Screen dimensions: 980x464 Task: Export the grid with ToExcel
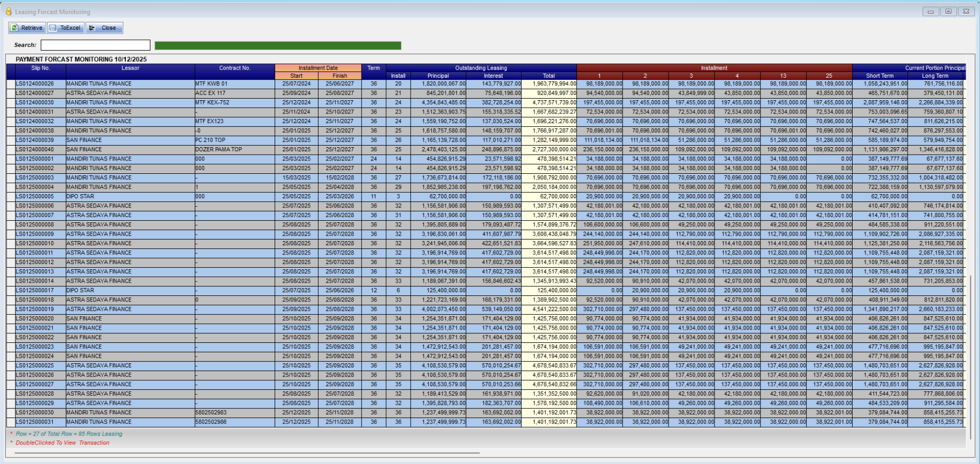click(66, 28)
